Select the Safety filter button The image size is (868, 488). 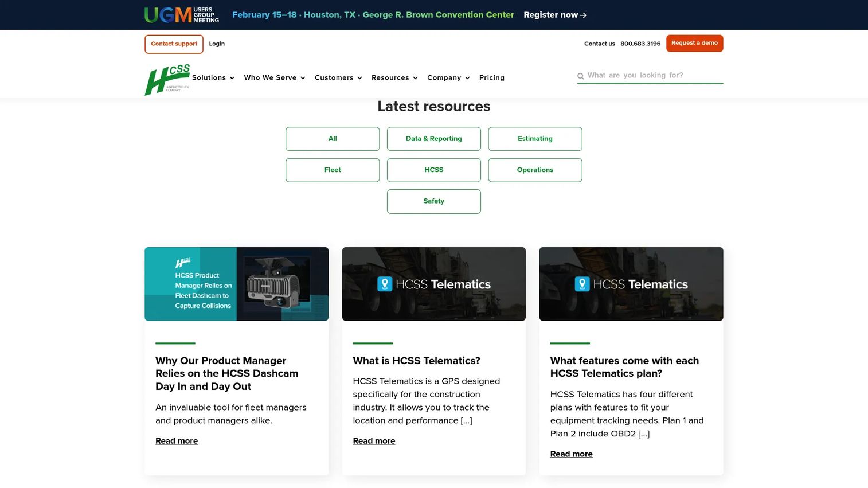click(x=434, y=201)
